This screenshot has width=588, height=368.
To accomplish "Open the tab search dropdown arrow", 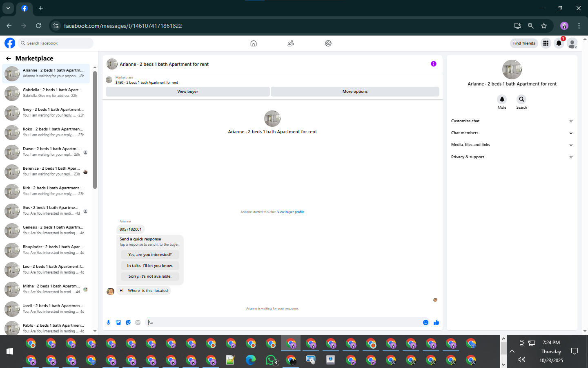I will [x=8, y=8].
